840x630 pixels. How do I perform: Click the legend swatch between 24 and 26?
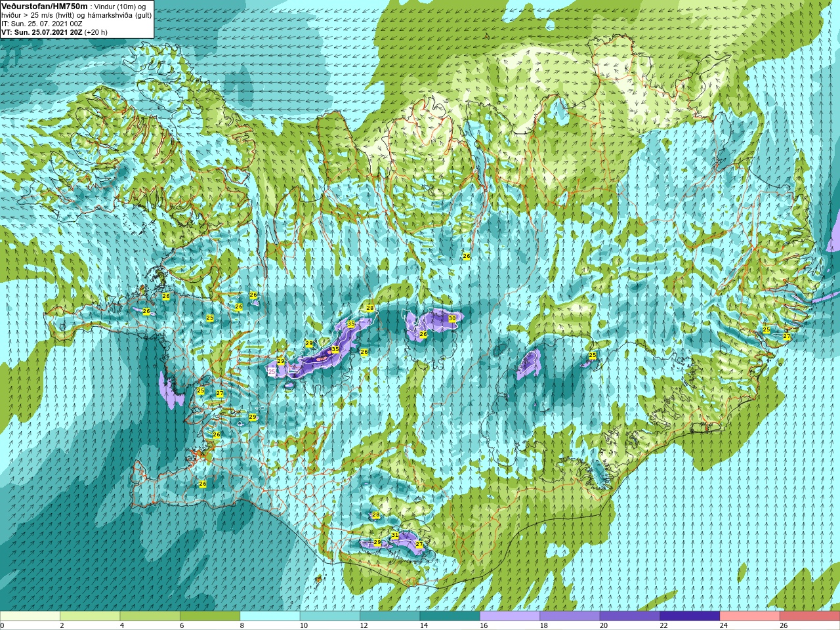[750, 616]
